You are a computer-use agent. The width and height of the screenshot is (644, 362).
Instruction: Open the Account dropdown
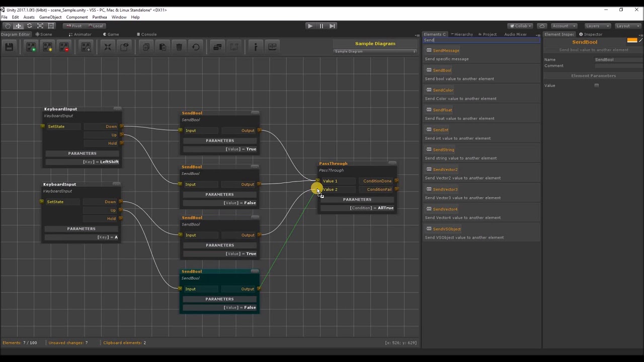point(563,26)
